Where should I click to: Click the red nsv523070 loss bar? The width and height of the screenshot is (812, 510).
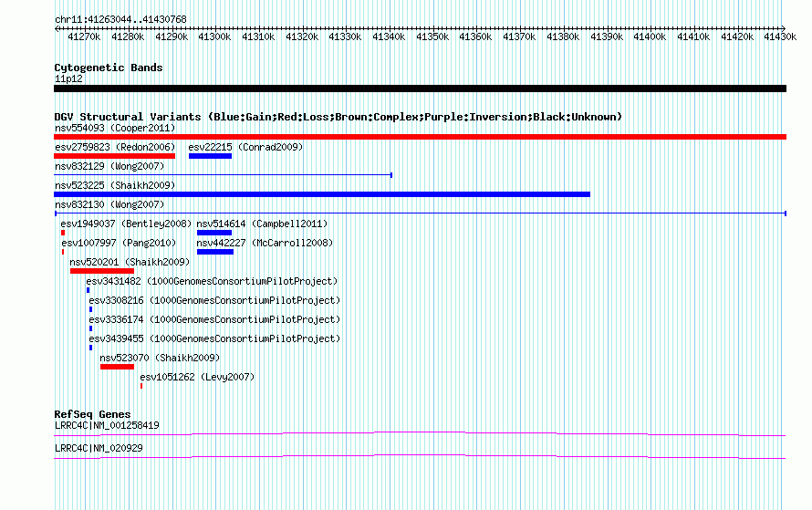pos(117,367)
